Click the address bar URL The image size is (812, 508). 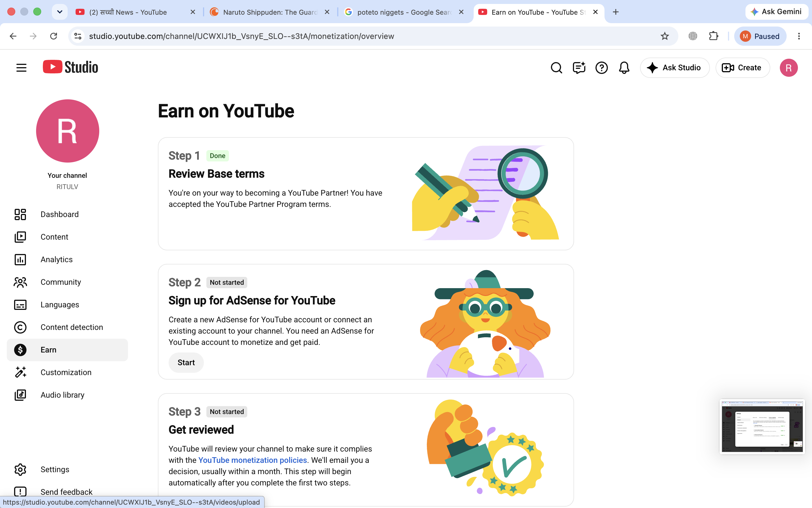242,36
